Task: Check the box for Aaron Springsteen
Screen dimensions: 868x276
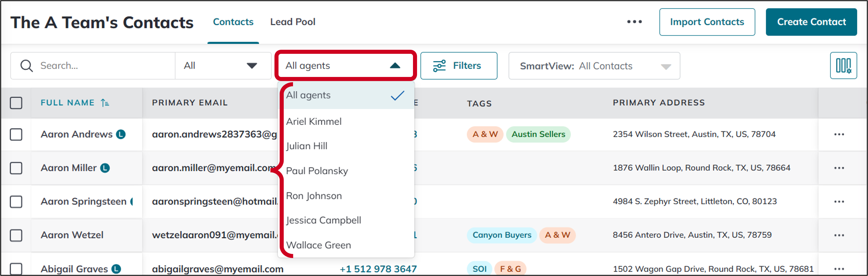Action: 16,202
